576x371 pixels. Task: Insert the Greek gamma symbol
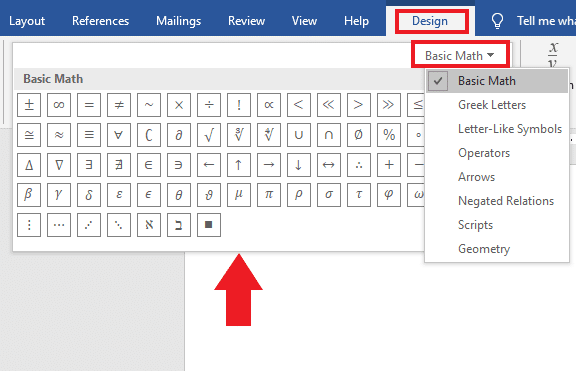pos(59,195)
